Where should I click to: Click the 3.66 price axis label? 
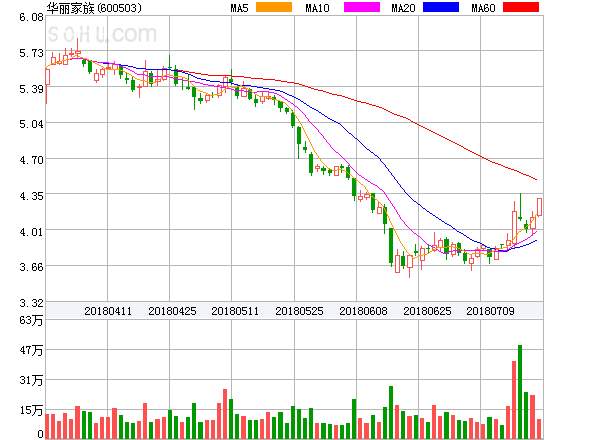coord(31,267)
